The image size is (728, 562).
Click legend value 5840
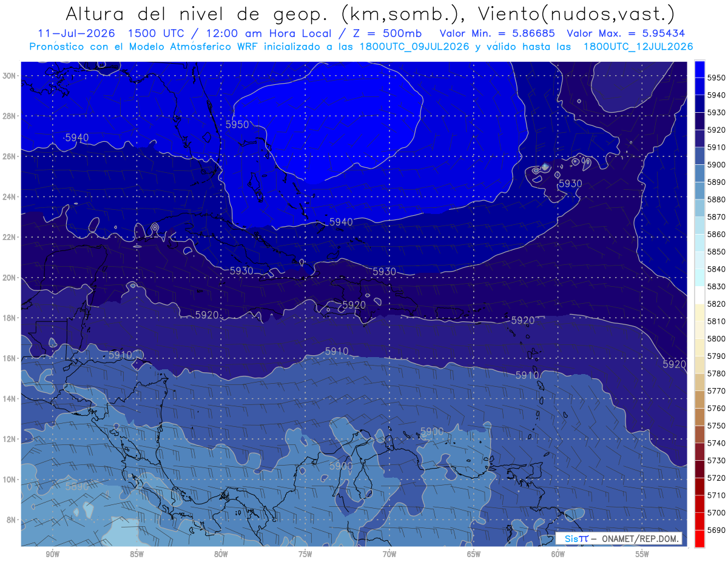click(716, 269)
